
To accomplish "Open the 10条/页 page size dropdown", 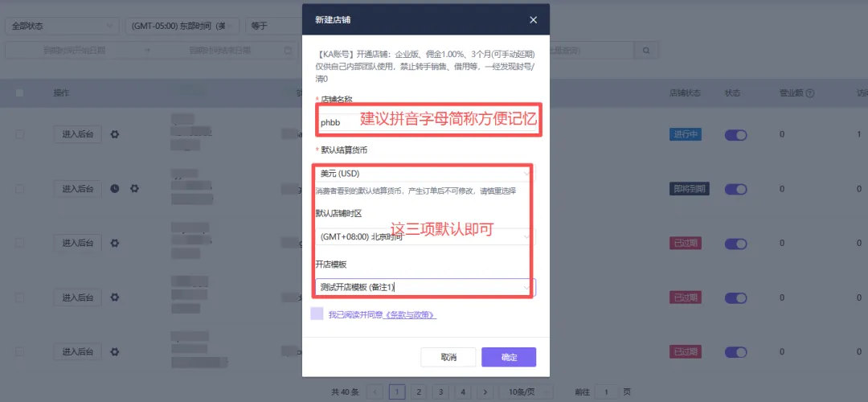I will [526, 392].
